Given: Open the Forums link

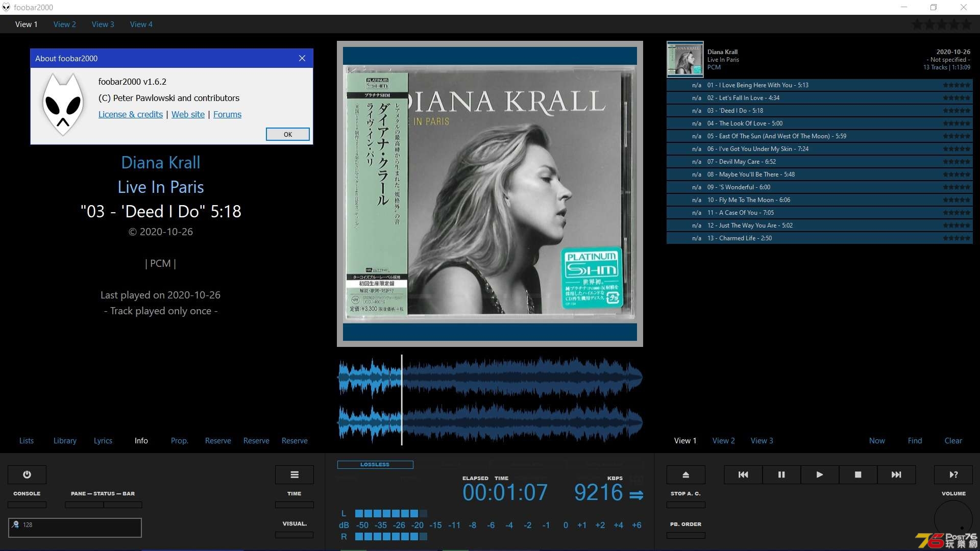Looking at the screenshot, I should click(x=227, y=114).
